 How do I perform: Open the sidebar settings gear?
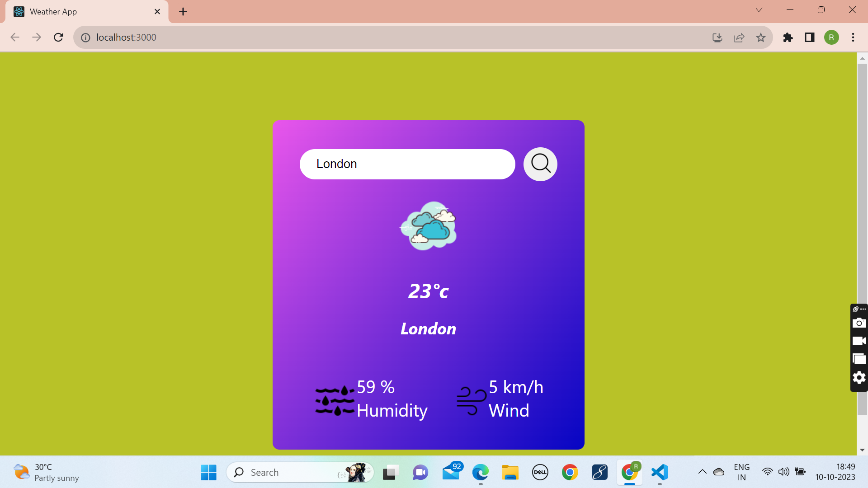[x=859, y=378]
